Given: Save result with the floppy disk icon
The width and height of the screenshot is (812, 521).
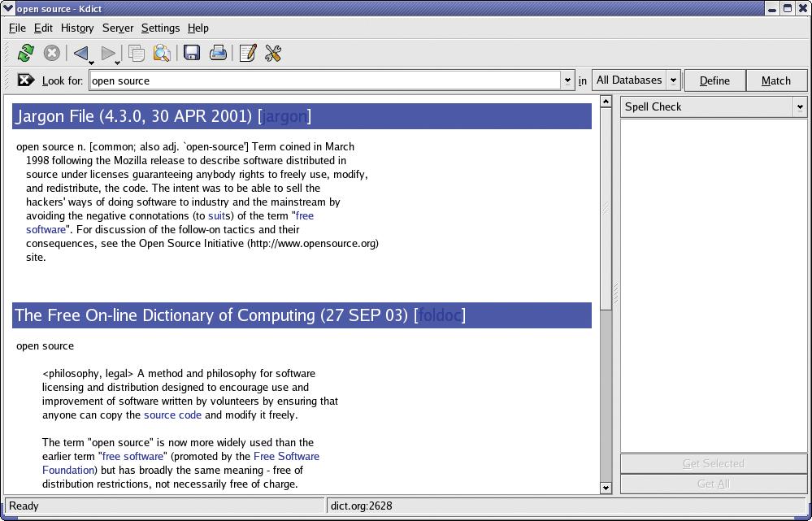Looking at the screenshot, I should click(192, 53).
